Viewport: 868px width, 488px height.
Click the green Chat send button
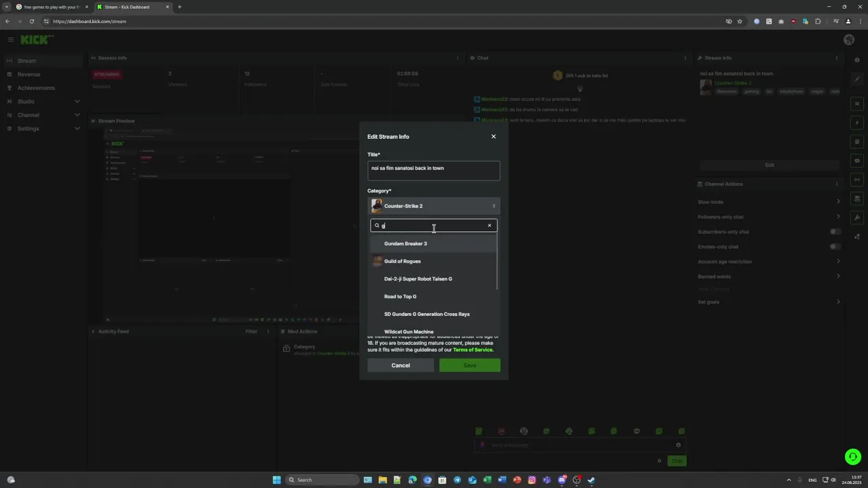[677, 461]
